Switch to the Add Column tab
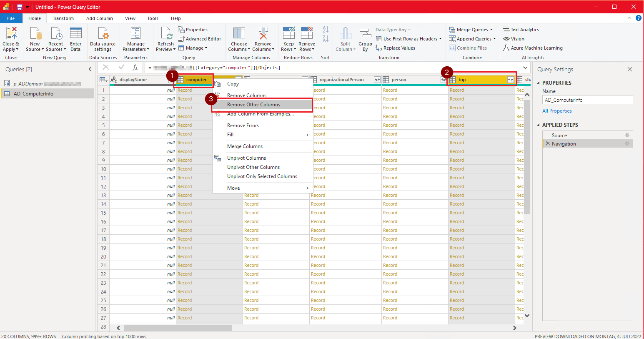This screenshot has height=339, width=644. pyautogui.click(x=100, y=18)
